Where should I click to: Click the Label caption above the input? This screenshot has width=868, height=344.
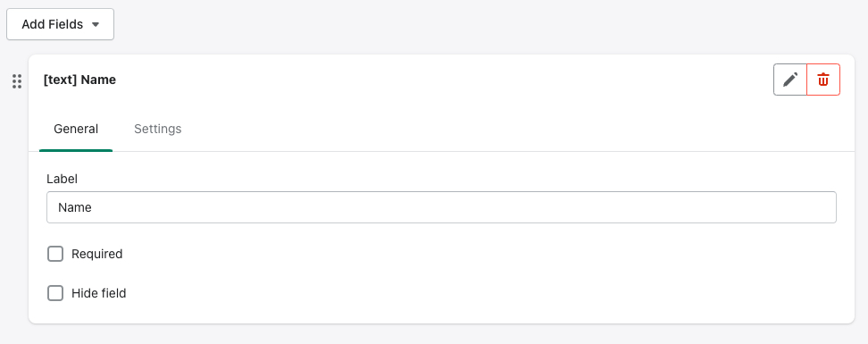[62, 179]
